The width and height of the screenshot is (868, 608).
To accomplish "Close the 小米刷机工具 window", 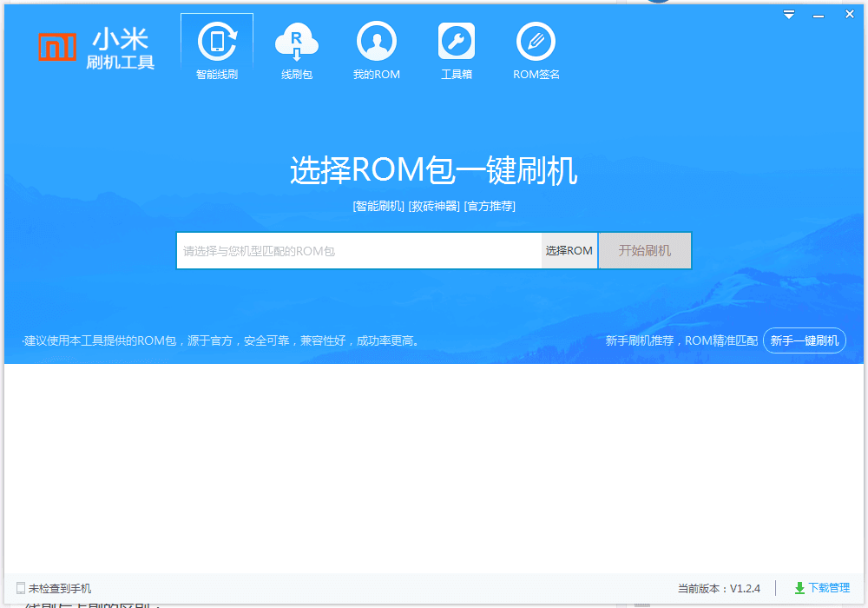I will (x=850, y=15).
